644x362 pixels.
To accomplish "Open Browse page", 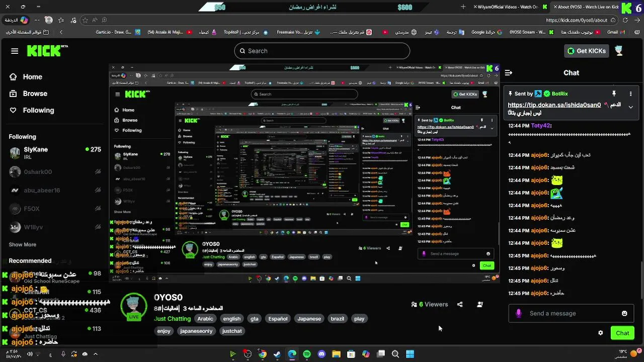I will [x=35, y=94].
